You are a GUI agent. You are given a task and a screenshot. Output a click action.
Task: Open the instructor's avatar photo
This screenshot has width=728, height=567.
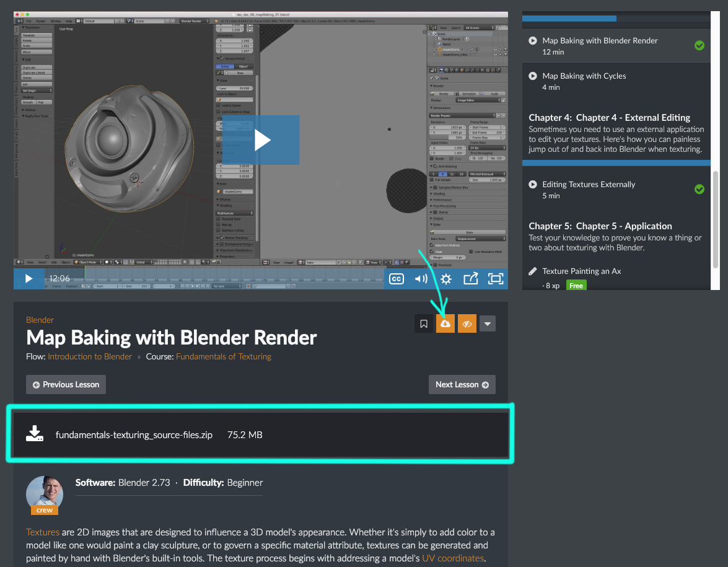(45, 493)
